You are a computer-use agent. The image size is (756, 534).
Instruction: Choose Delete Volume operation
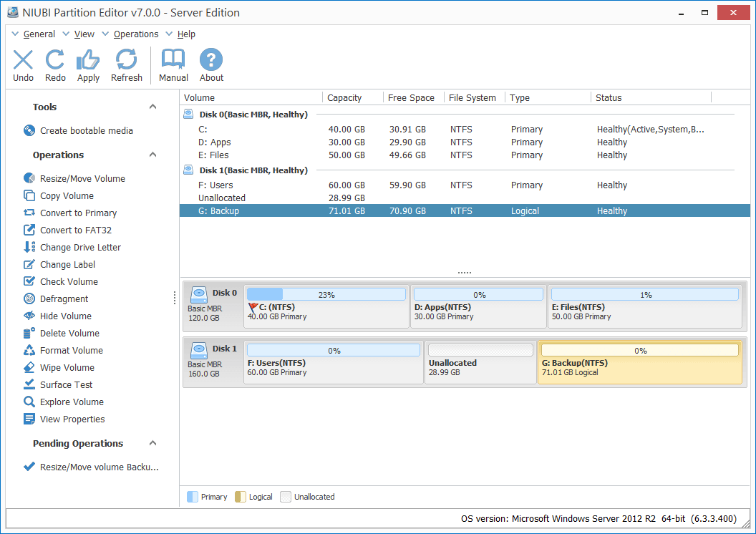pos(62,333)
